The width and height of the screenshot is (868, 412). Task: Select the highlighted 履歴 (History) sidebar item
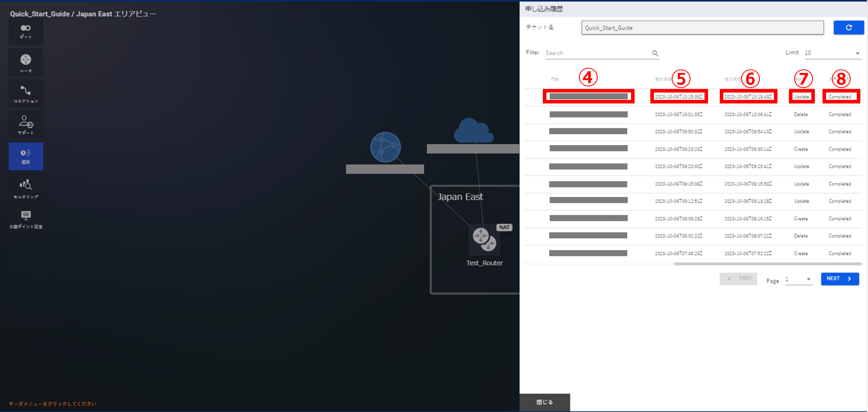[x=26, y=156]
